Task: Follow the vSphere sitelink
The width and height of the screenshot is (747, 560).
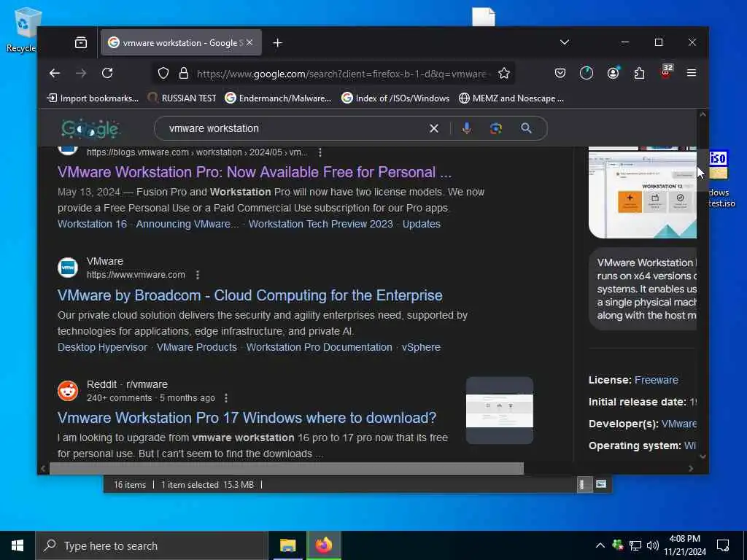Action: pos(421,347)
